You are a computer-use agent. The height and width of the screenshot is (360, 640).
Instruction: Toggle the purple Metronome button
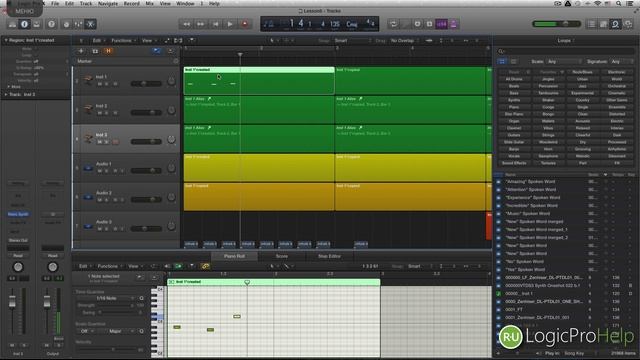coord(453,24)
